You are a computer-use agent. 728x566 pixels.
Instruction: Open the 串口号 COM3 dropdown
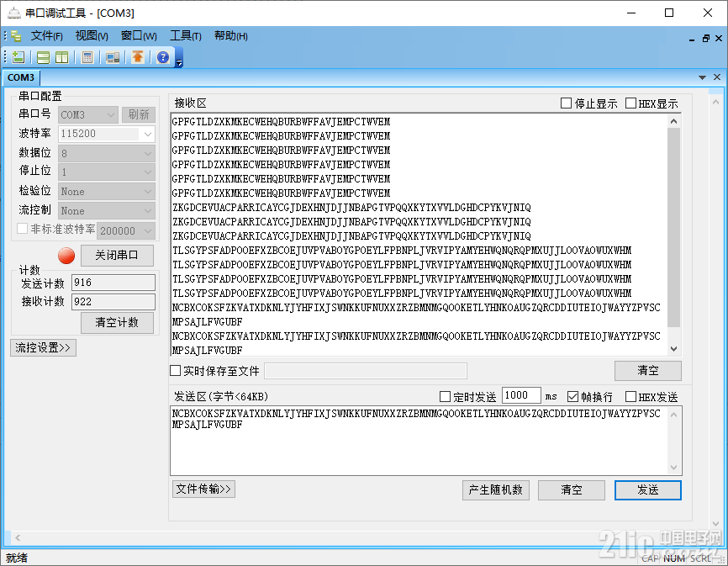click(87, 114)
